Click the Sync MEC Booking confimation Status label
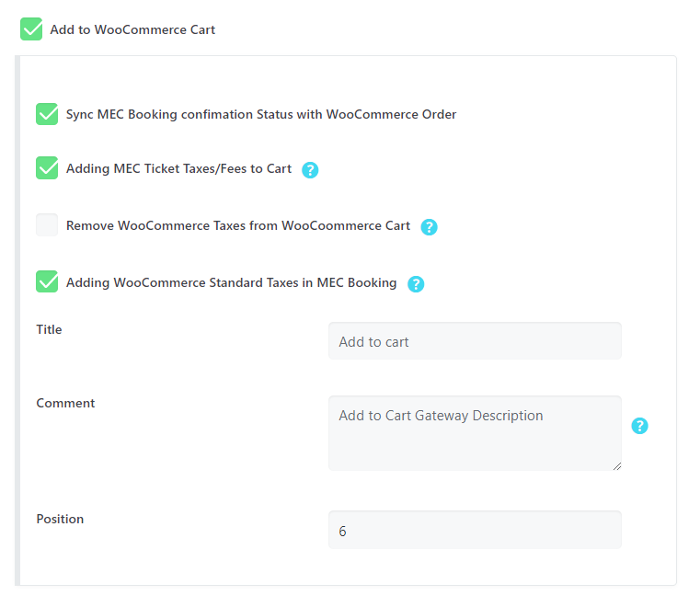The width and height of the screenshot is (700, 607). coord(261,115)
